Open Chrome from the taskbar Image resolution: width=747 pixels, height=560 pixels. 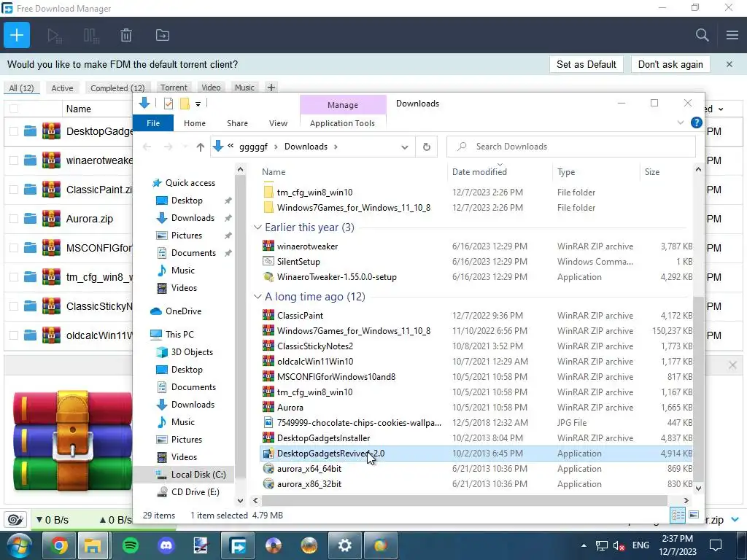pyautogui.click(x=59, y=545)
